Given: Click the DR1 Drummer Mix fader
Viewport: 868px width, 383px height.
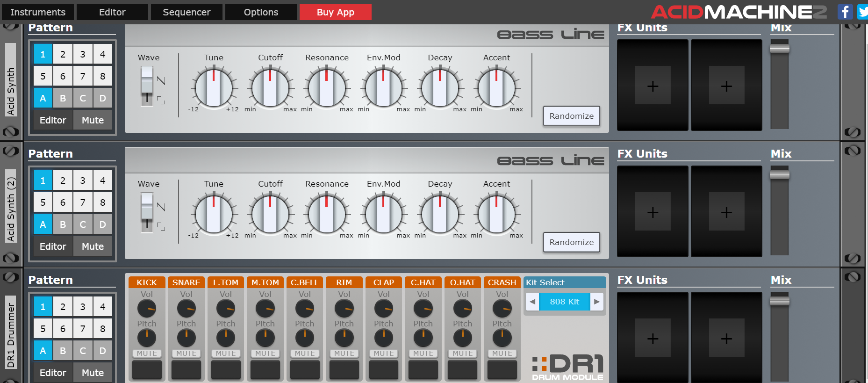Looking at the screenshot, I should 780,301.
